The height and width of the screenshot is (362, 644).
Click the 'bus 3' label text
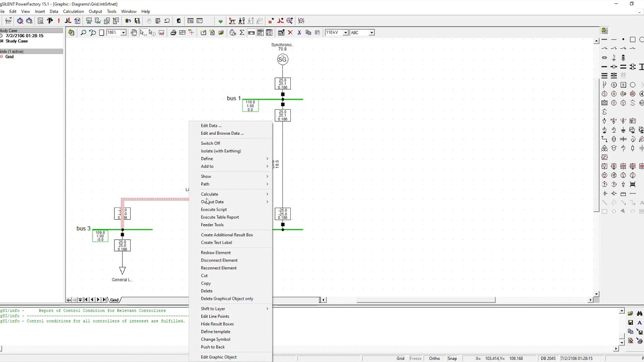pos(84,229)
